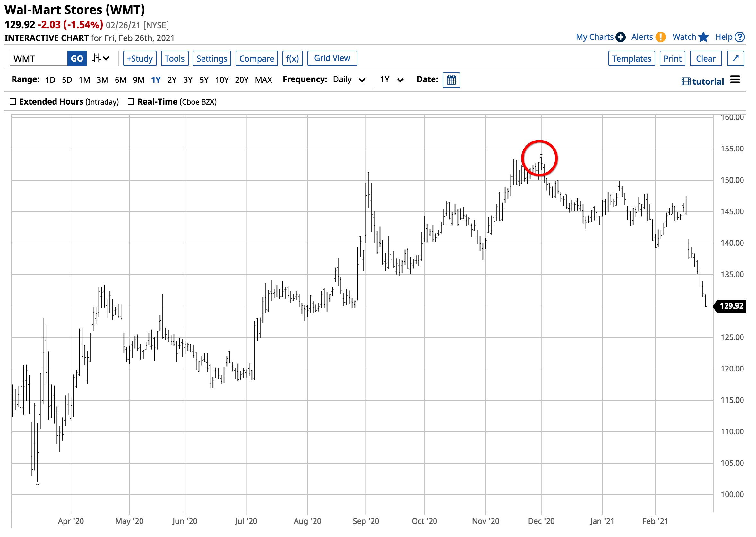Click the 129.92 current price marker

point(730,306)
